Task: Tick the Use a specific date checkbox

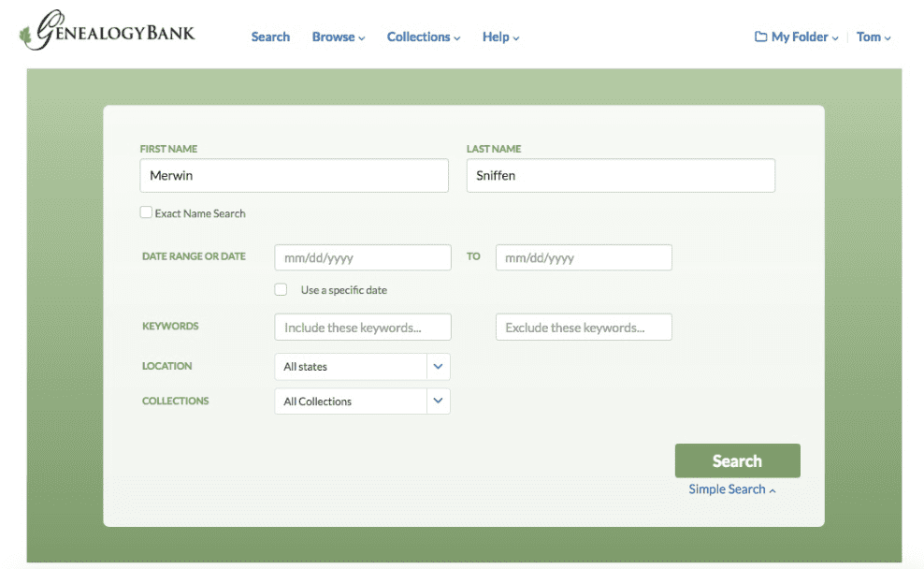Action: click(282, 289)
